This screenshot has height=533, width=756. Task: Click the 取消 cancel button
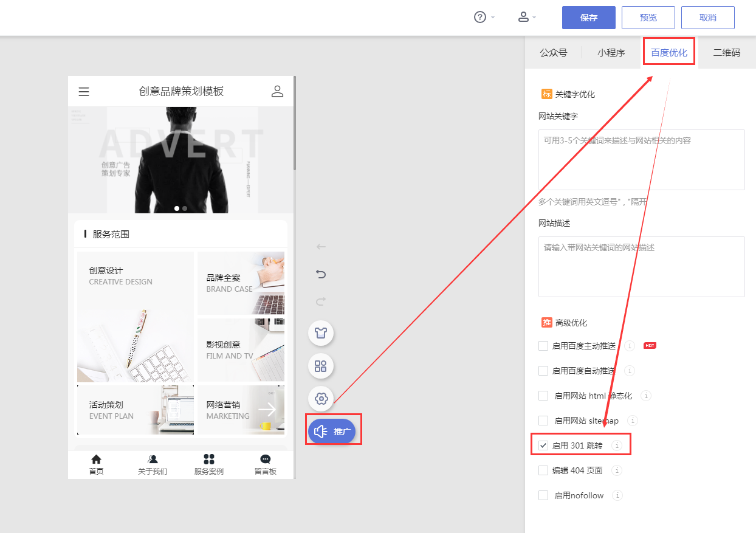(x=708, y=18)
